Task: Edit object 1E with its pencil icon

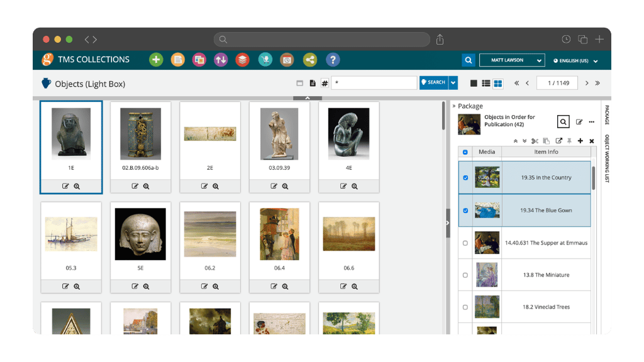Action: (x=65, y=186)
